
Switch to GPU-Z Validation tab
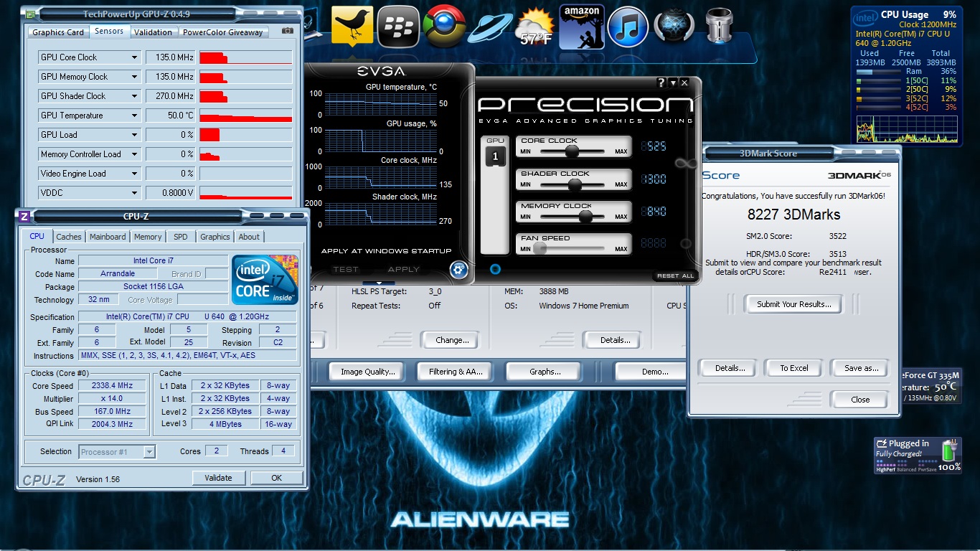(153, 32)
